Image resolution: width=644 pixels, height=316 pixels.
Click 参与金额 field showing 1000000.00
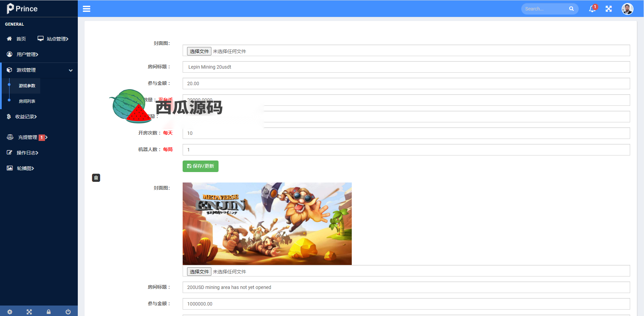tap(406, 304)
